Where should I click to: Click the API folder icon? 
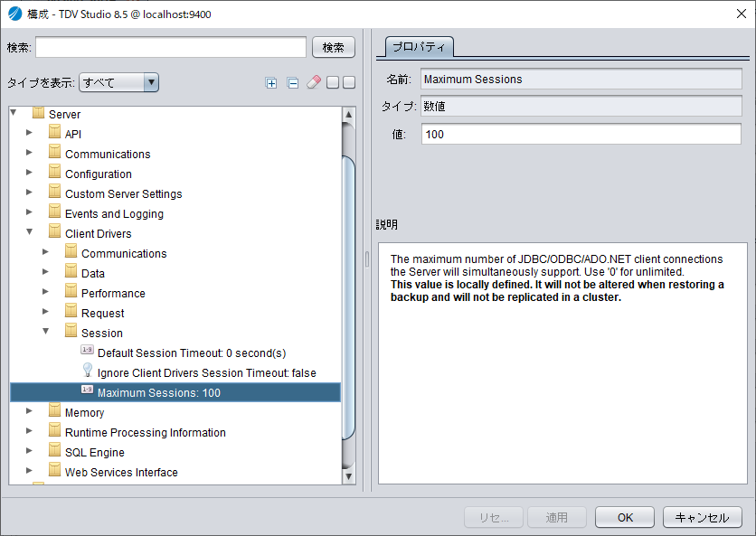pyautogui.click(x=55, y=132)
